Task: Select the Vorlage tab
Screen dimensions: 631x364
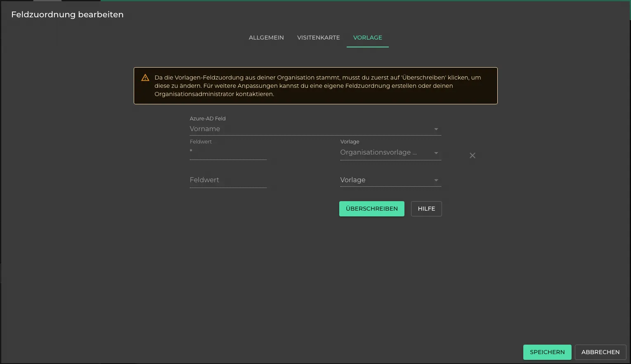Action: (x=368, y=38)
